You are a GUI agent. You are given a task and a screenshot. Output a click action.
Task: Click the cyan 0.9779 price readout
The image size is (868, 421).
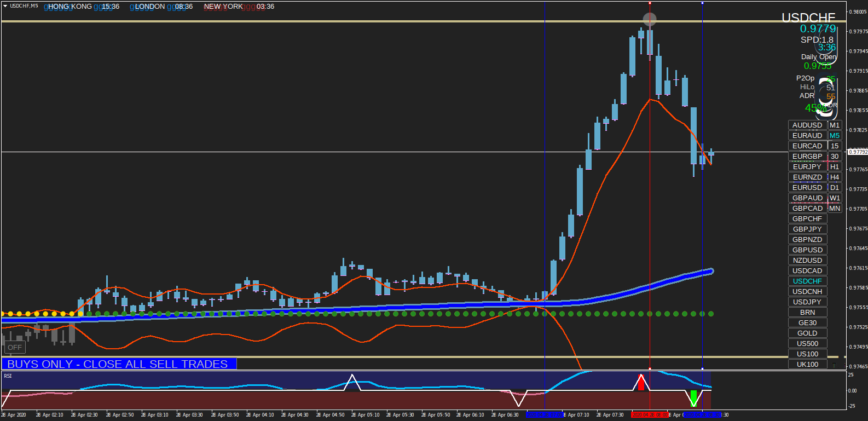click(x=818, y=28)
